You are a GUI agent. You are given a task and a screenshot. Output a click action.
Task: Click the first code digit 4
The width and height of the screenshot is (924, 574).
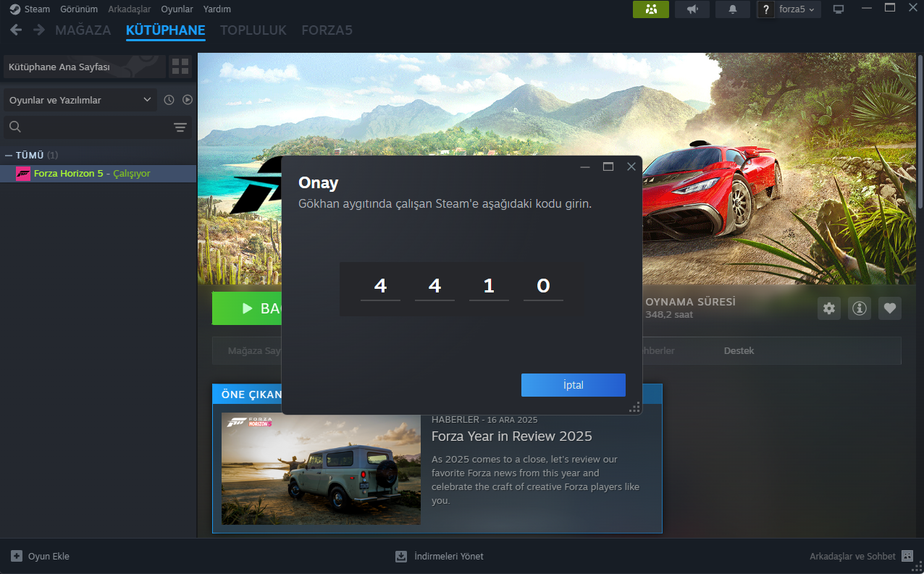pos(380,287)
